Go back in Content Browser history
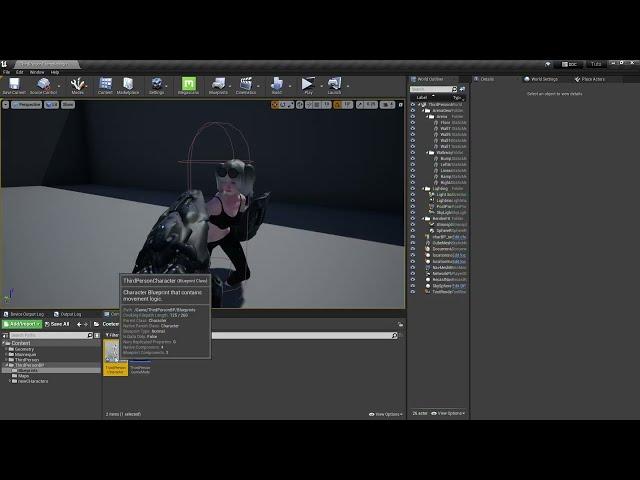 tap(79, 324)
